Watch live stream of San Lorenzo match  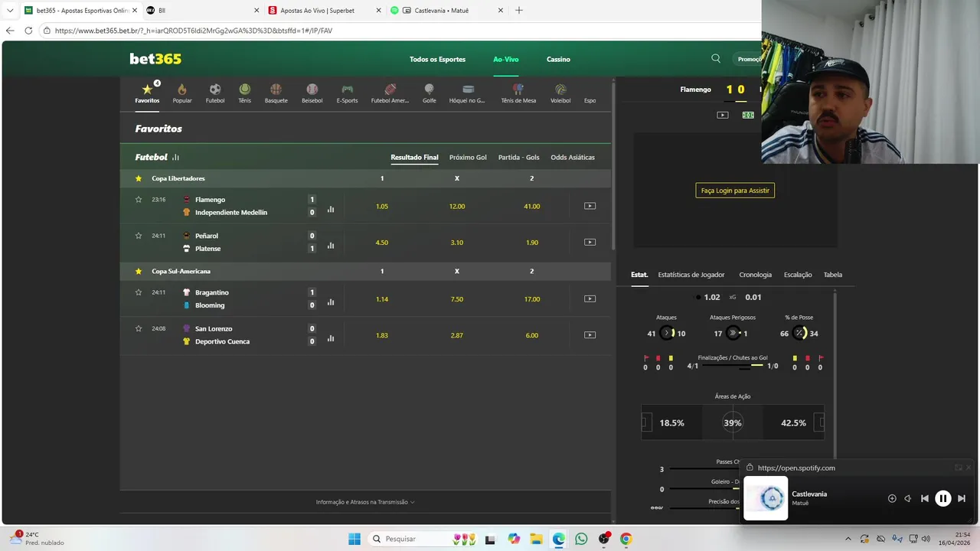(590, 334)
